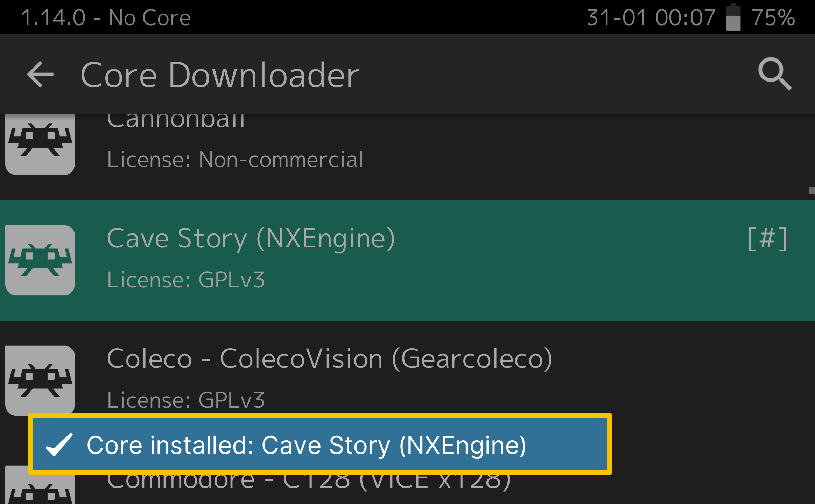Click the Cave Story core invader icon
This screenshot has height=504, width=815.
coord(40,260)
